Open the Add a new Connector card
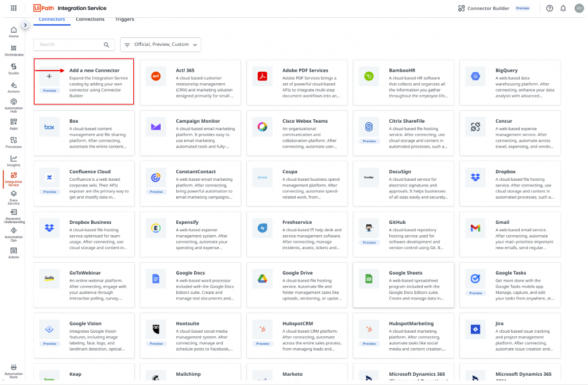 tap(84, 81)
